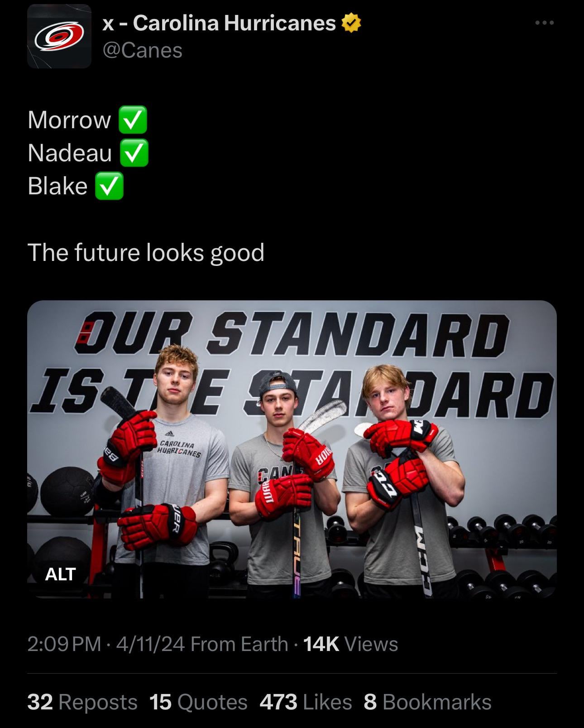
Task: Click the 'Morrow' name in the tweet
Action: click(x=69, y=120)
